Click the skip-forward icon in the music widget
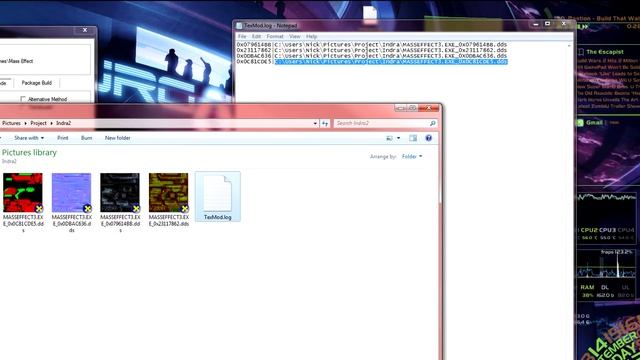640x360 pixels. point(584,27)
